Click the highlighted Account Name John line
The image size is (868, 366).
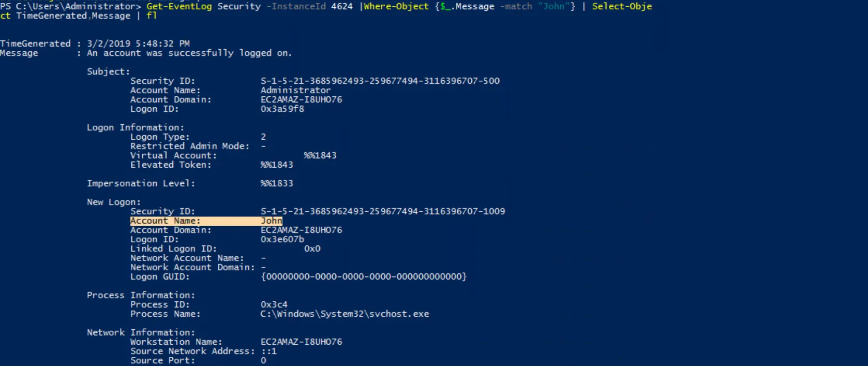[x=206, y=221]
